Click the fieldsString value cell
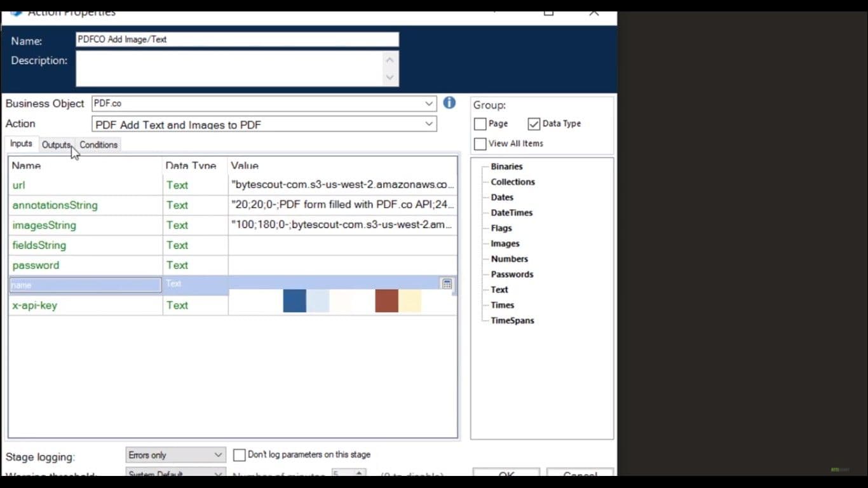This screenshot has height=488, width=868. pos(342,245)
